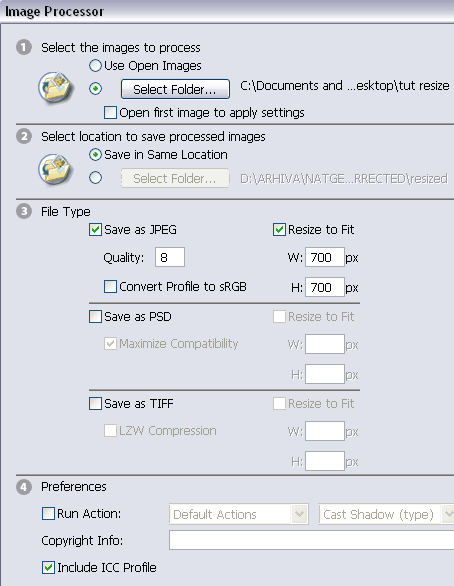The image size is (454, 586).
Task: Check the Save as TIFF option
Action: point(95,404)
